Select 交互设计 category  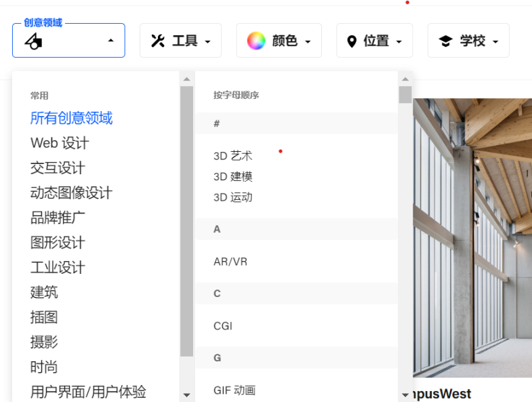[58, 168]
